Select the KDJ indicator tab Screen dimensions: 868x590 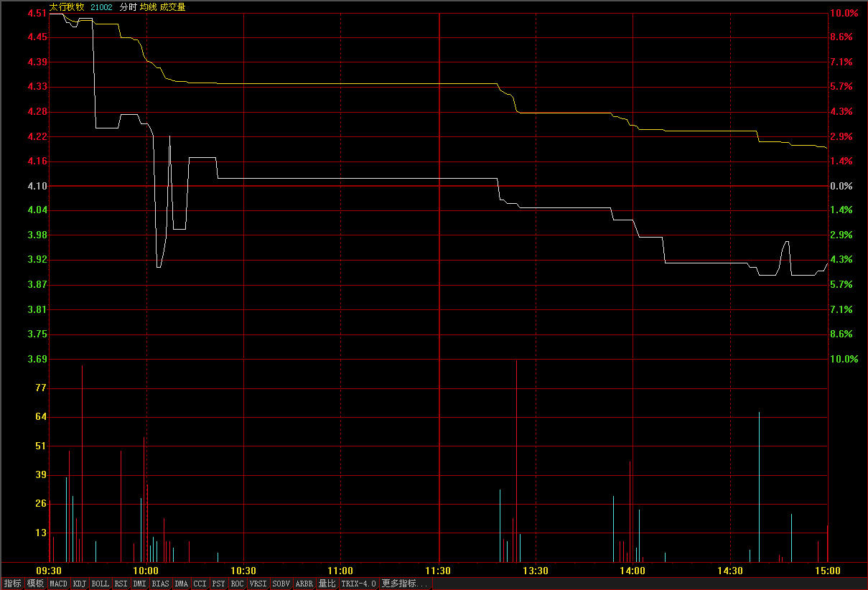pyautogui.click(x=80, y=584)
